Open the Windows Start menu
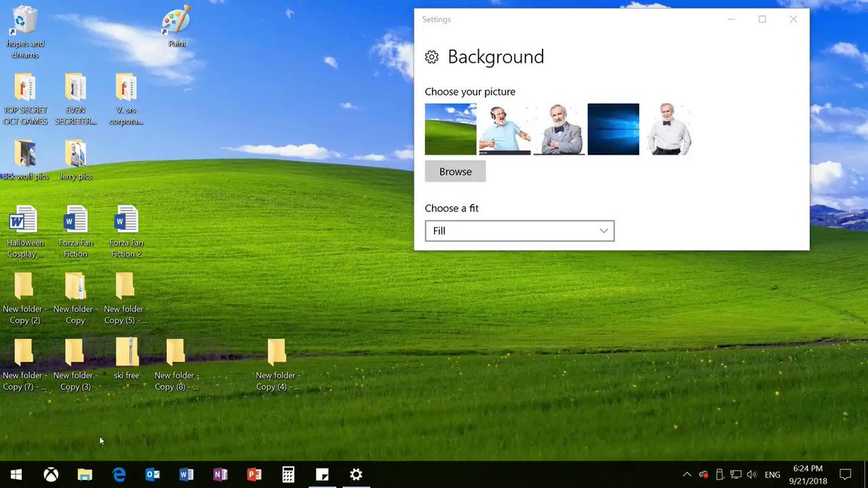This screenshot has width=868, height=488. (16, 475)
